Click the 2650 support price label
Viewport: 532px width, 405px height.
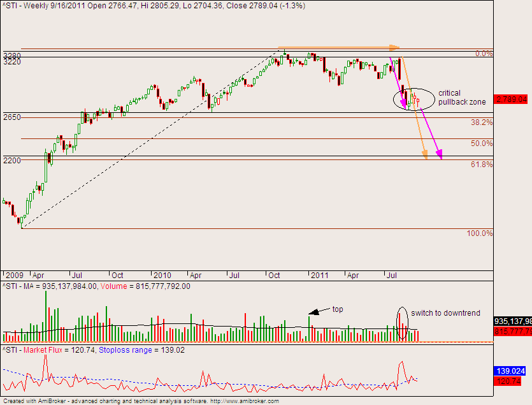tap(12, 117)
